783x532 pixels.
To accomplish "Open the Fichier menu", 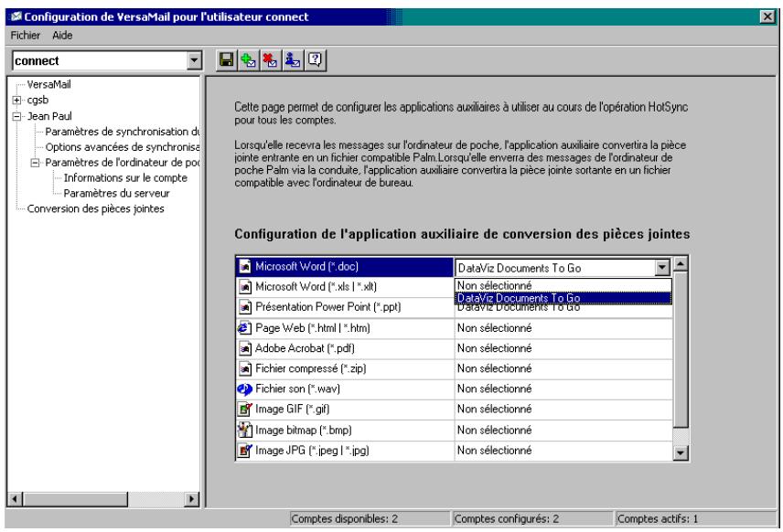I will click(25, 36).
